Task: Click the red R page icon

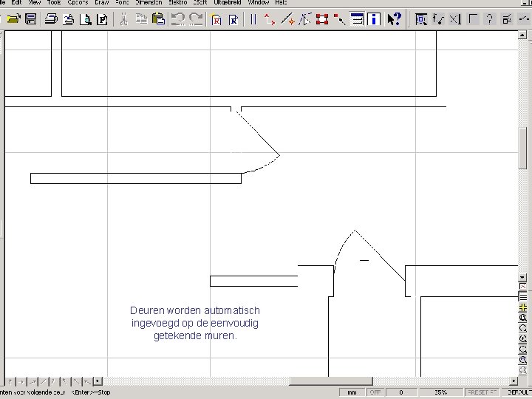Action: (216, 18)
